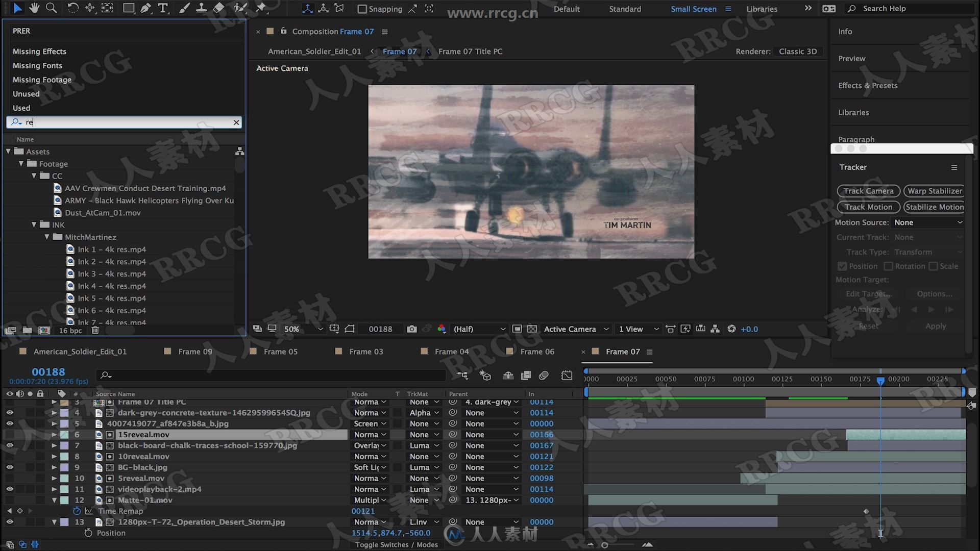
Task: Click the Warp Stabilizer button
Action: [x=936, y=190]
